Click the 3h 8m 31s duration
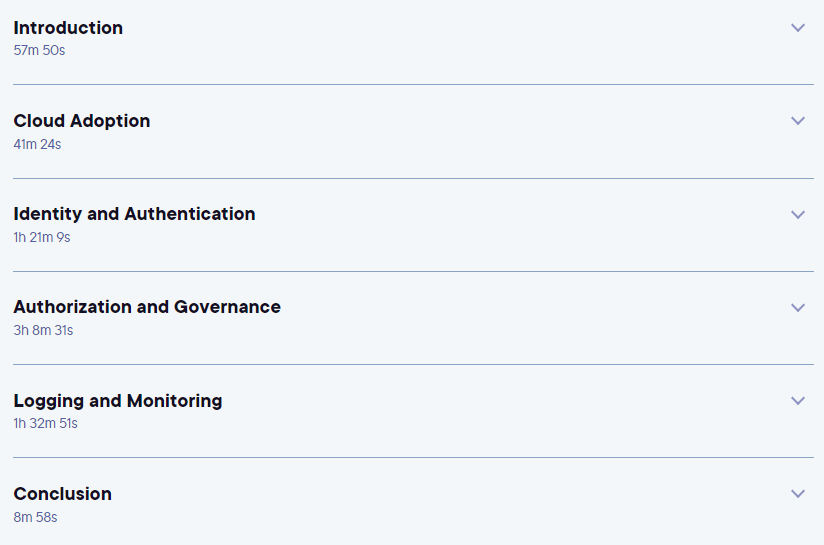 tap(43, 331)
